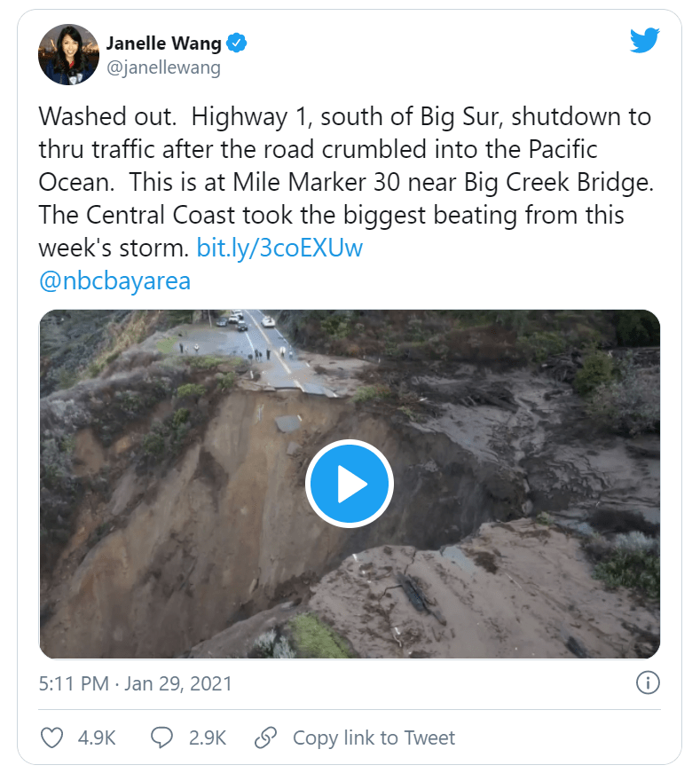View the 2.9K replies count
The height and width of the screenshot is (781, 700).
coord(208,738)
